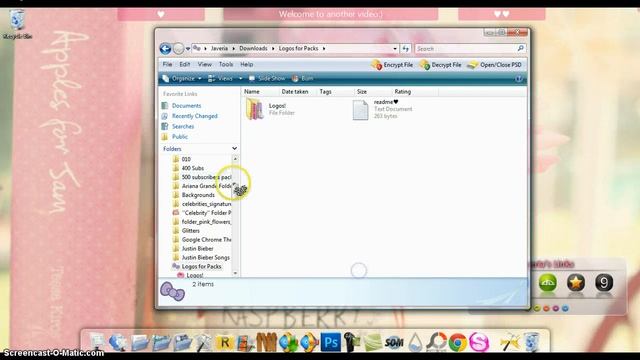Select the readme text document

[x=382, y=109]
